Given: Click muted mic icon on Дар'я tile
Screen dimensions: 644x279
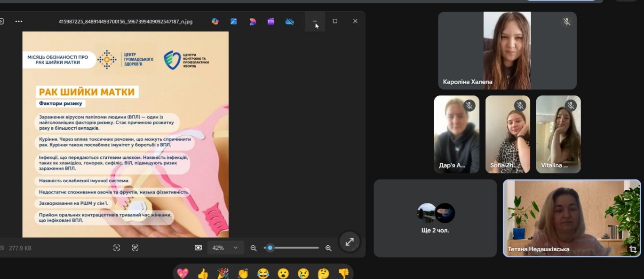Looking at the screenshot, I should [469, 105].
